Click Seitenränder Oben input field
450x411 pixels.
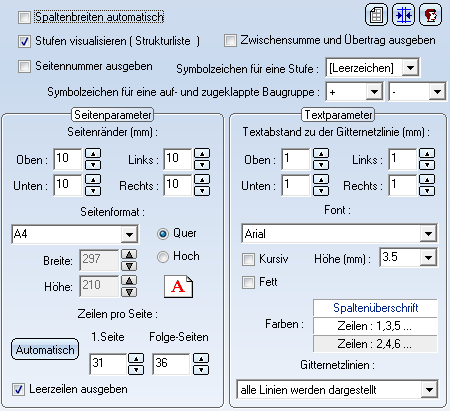pyautogui.click(x=68, y=159)
